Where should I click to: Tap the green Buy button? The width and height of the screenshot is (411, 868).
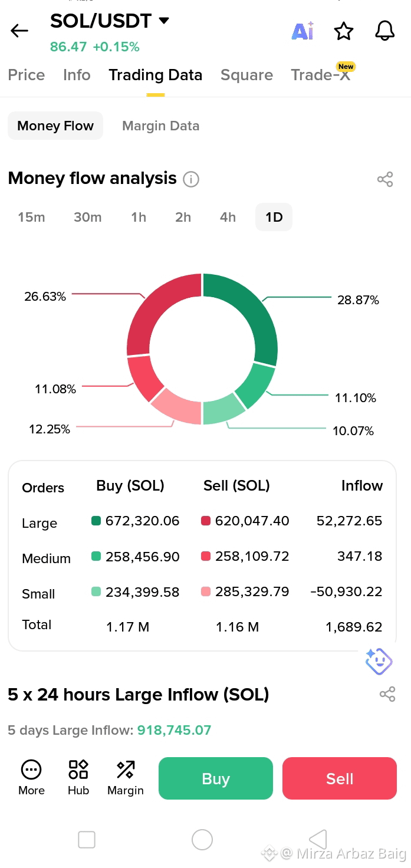tap(216, 778)
